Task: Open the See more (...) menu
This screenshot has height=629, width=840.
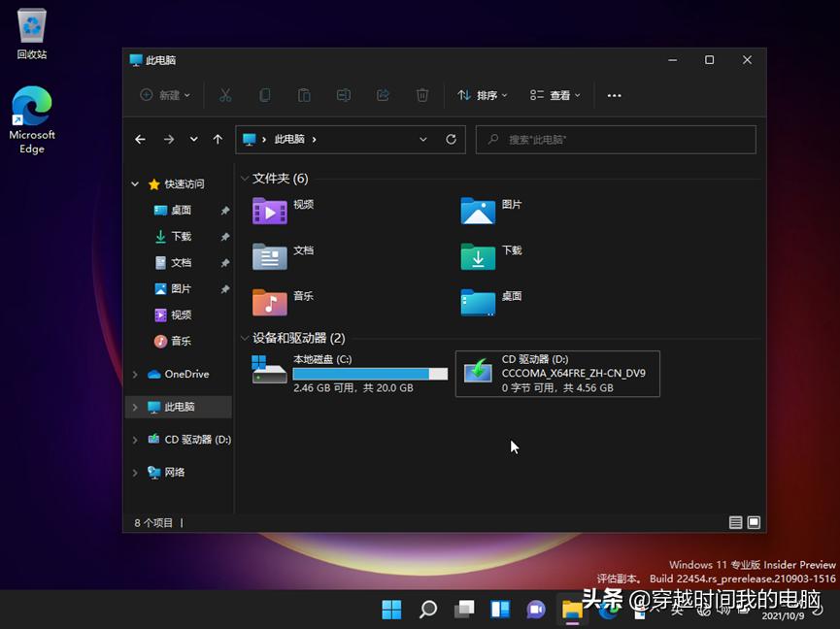Action: pyautogui.click(x=614, y=94)
